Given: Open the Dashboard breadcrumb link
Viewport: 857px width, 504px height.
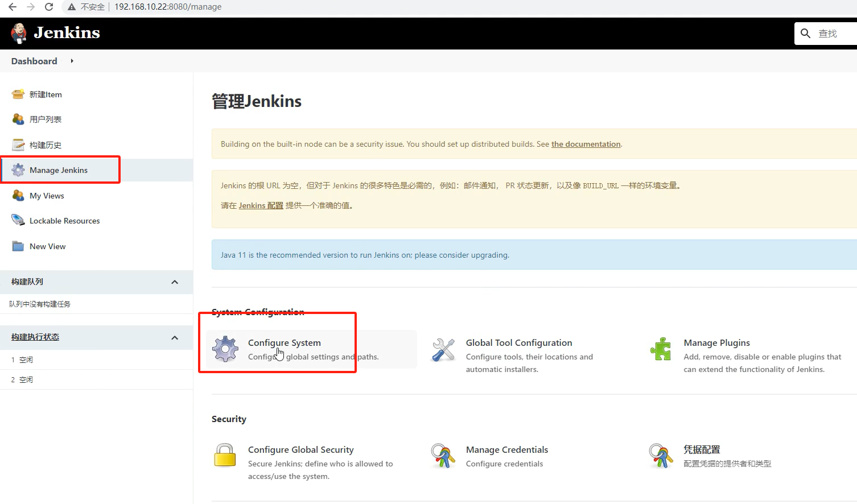Looking at the screenshot, I should point(34,61).
